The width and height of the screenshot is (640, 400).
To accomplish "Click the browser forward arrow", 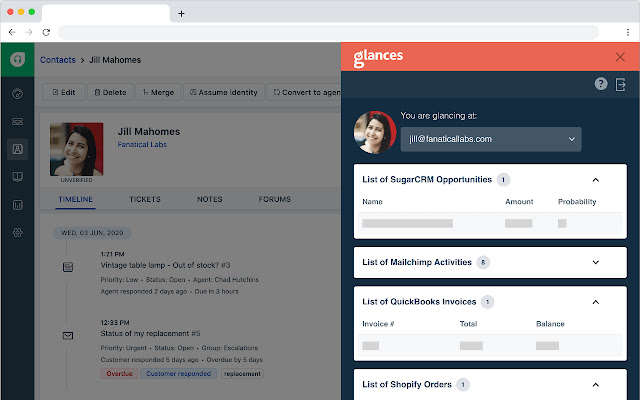I will tap(29, 32).
